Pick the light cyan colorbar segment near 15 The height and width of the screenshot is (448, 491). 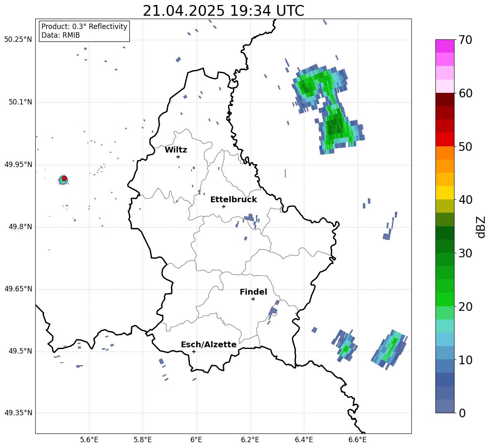(445, 326)
